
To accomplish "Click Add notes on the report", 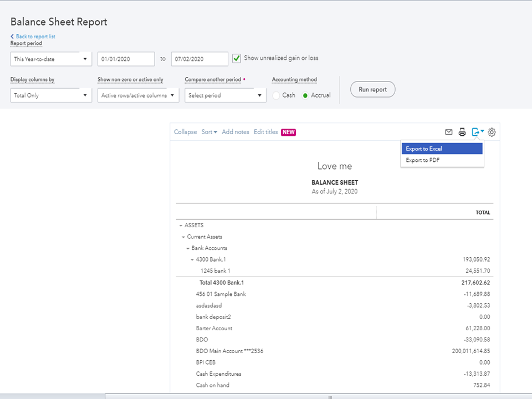I will [x=236, y=132].
